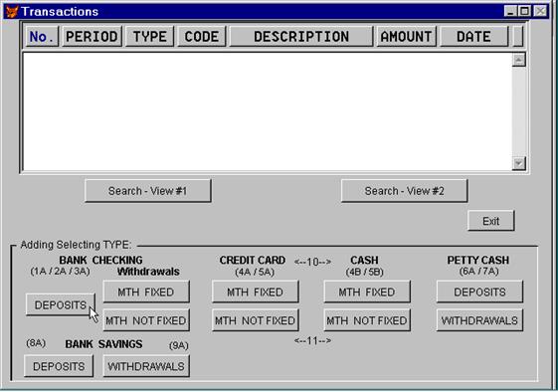Image resolution: width=558 pixels, height=392 pixels.
Task: Choose MTH FIXED under Bank Checking Withdrawals
Action: click(x=146, y=292)
